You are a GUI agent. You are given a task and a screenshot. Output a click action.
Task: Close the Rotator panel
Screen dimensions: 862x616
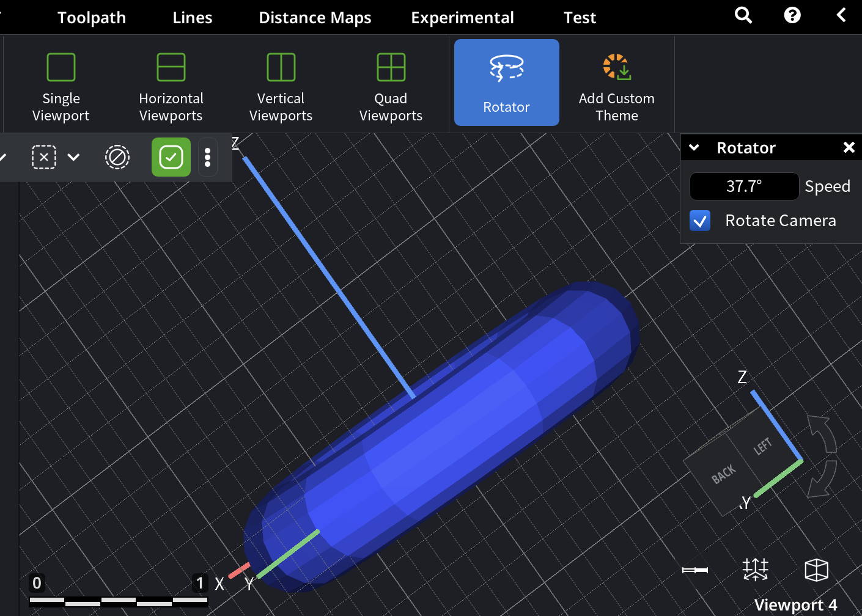[x=849, y=147]
